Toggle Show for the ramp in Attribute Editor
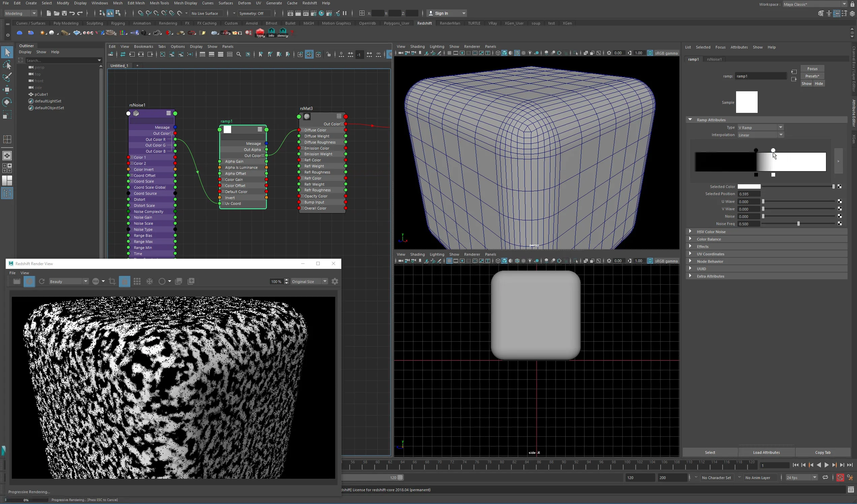 807,84
